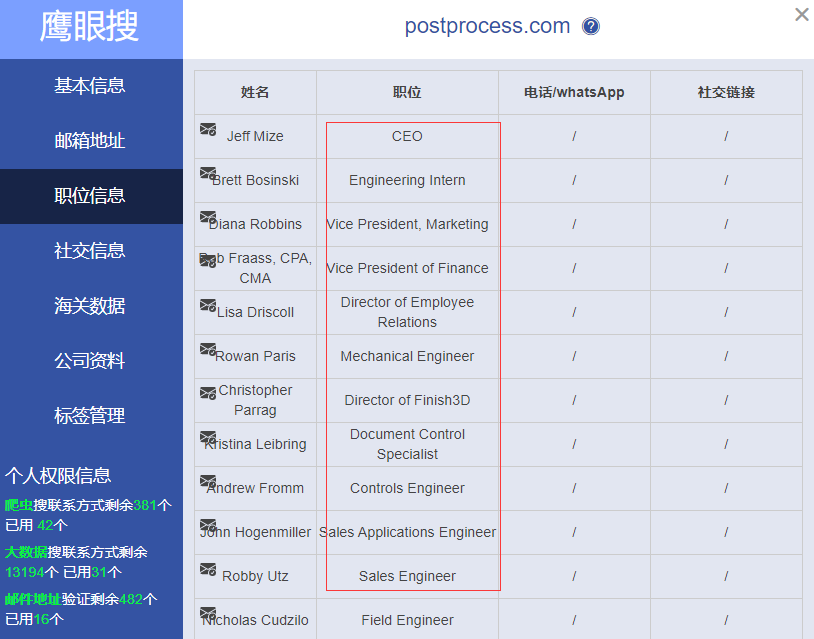Close the postprocess.com detail panel

coord(802,15)
